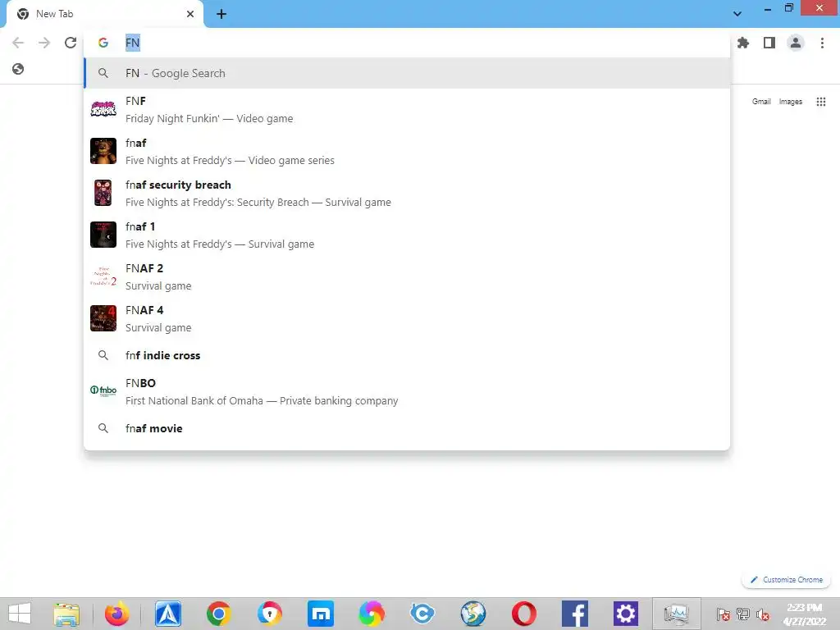Open the Windows Start button
Image resolution: width=840 pixels, height=630 pixels.
[x=20, y=614]
